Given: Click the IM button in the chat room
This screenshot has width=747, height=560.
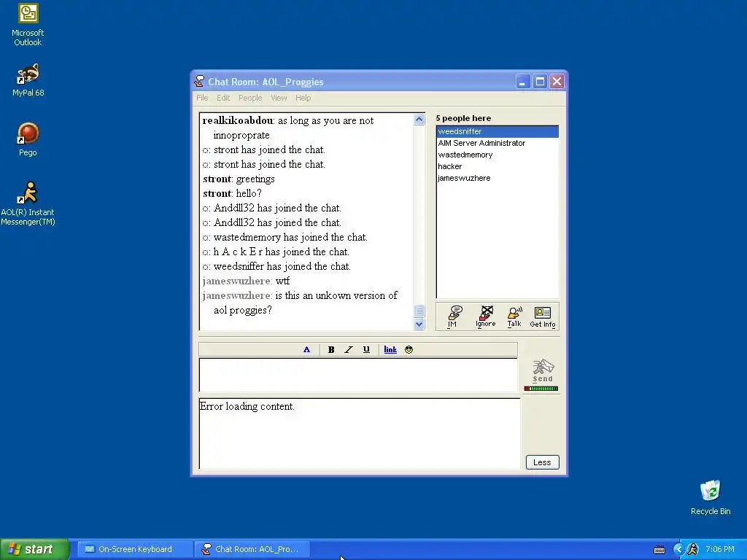Looking at the screenshot, I should (454, 316).
